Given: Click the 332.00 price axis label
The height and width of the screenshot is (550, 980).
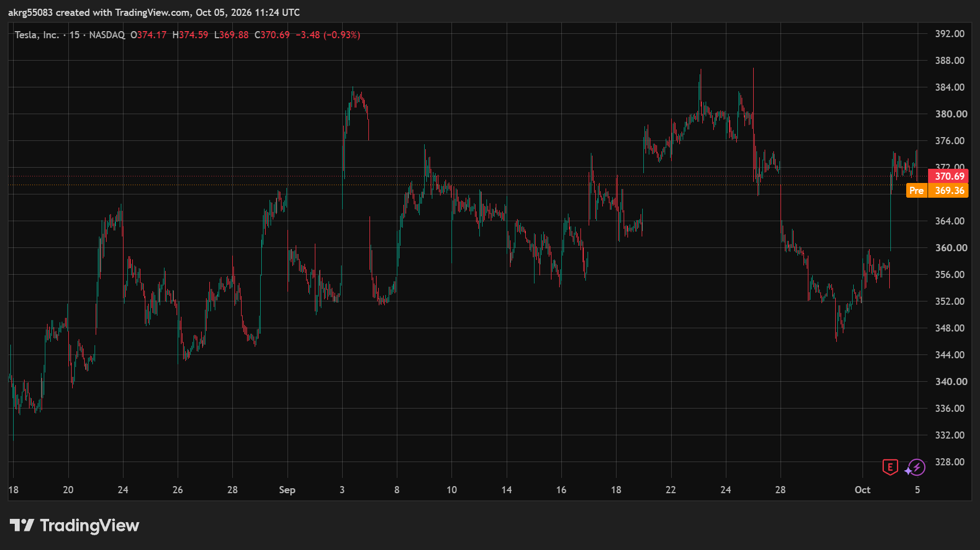Looking at the screenshot, I should (950, 435).
